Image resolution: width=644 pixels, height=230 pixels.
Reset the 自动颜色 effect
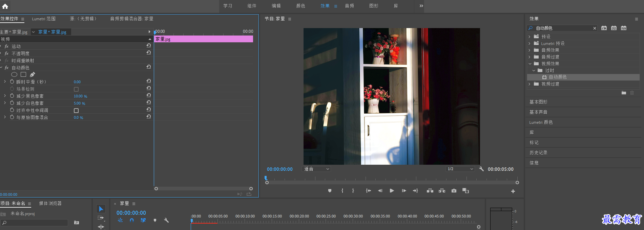148,67
